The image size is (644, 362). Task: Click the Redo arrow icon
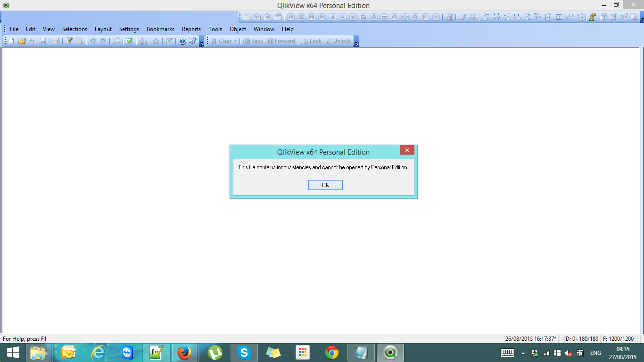point(103,41)
